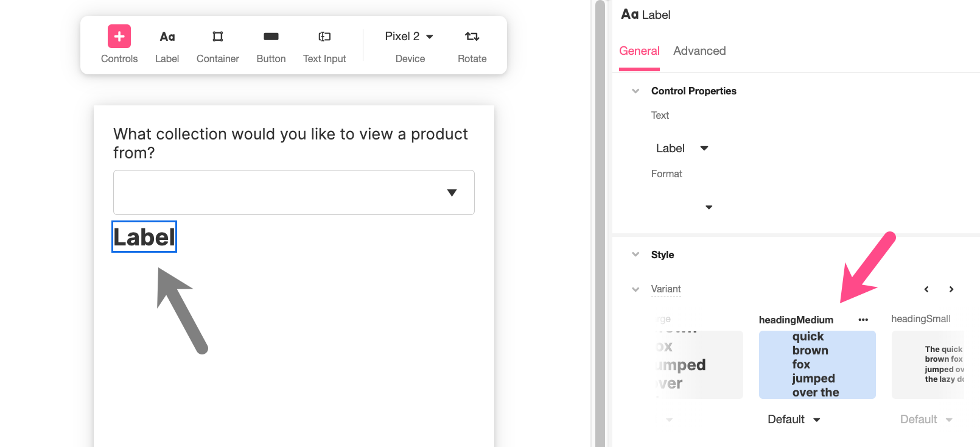980x447 pixels.
Task: Click the collection question text on canvas
Action: [290, 143]
